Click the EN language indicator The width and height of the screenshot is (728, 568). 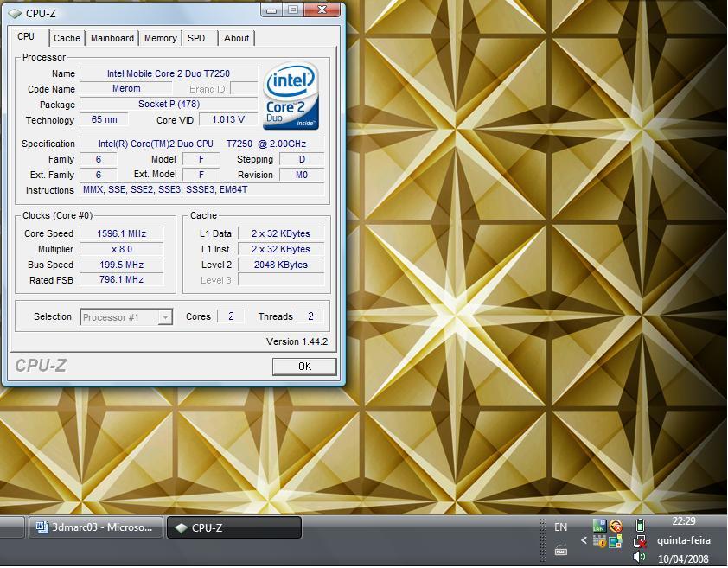[x=561, y=527]
